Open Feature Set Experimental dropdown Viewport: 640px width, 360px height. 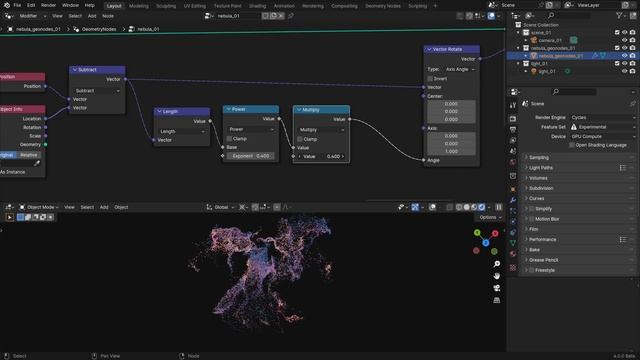coord(602,127)
